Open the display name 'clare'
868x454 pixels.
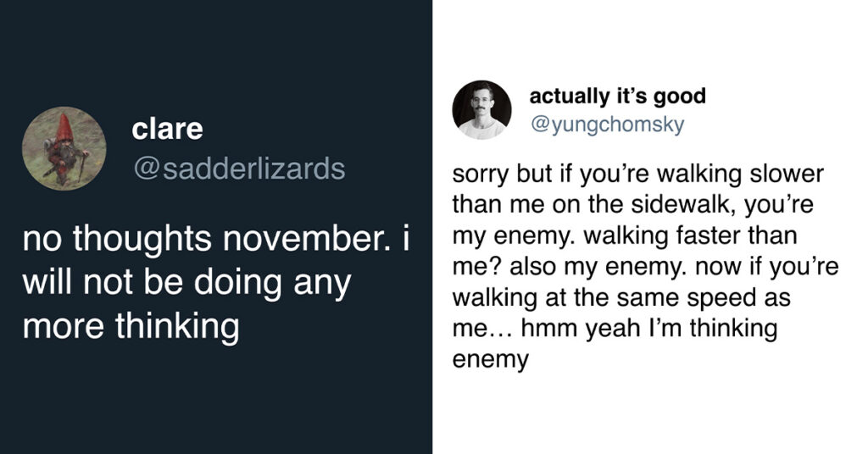point(167,130)
